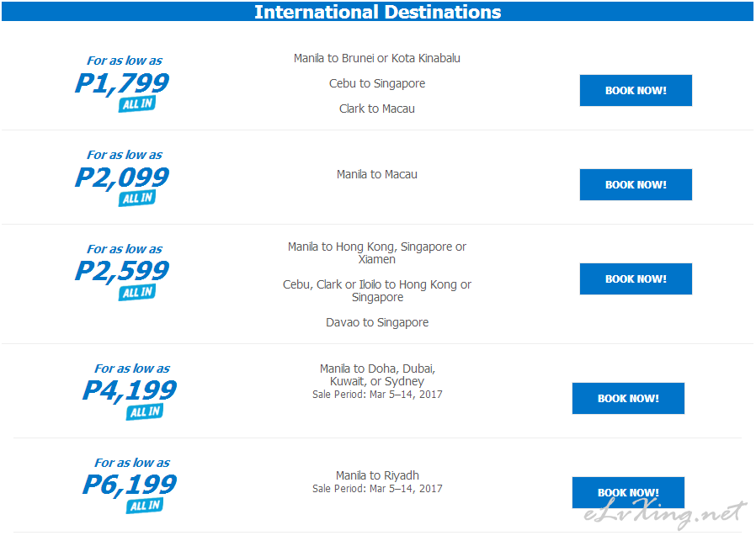Click BOOK NOW for Doha, Dubai fares
The width and height of the screenshot is (756, 541).
coord(628,399)
